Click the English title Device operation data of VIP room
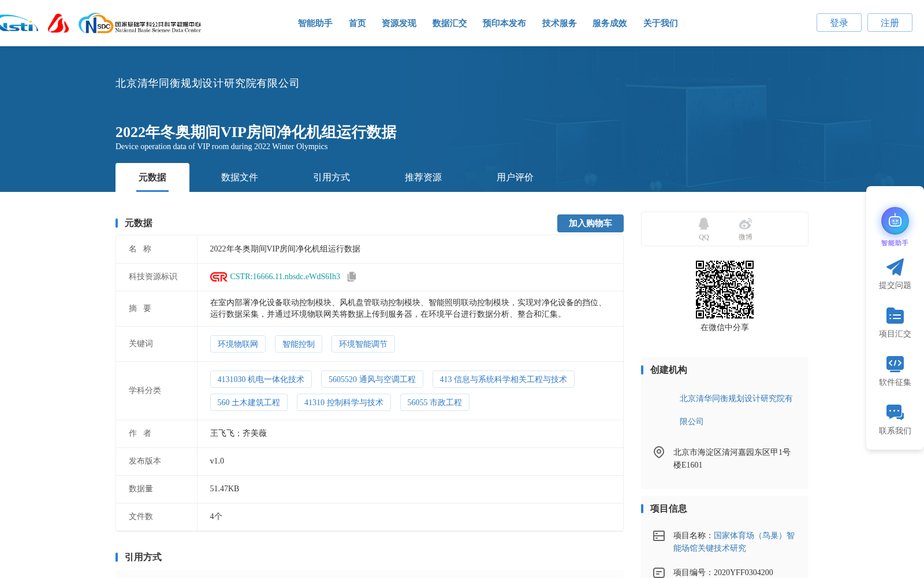Image resolution: width=924 pixels, height=578 pixels. click(x=221, y=147)
